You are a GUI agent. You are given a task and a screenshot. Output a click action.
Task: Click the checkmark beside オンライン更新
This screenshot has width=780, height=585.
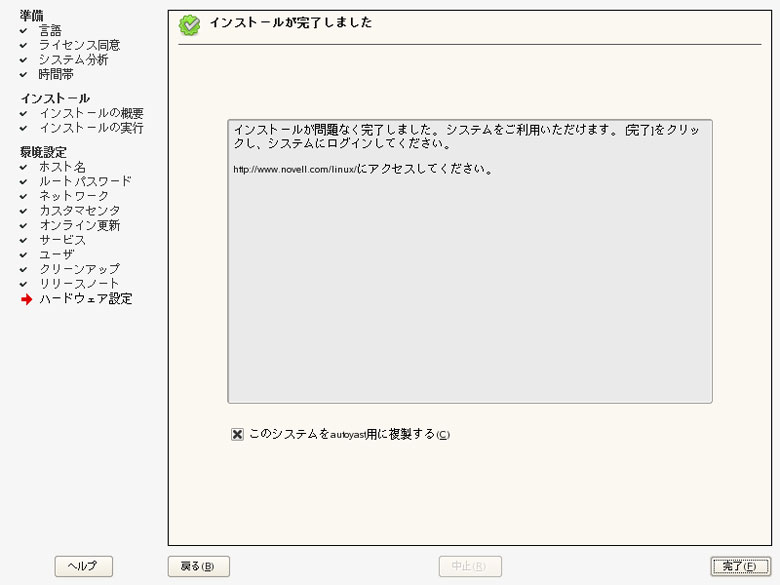(x=23, y=225)
